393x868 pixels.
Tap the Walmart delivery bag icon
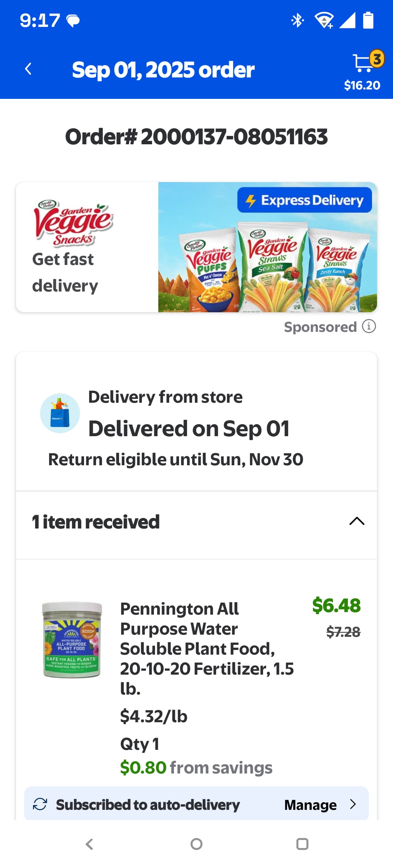[x=60, y=413]
